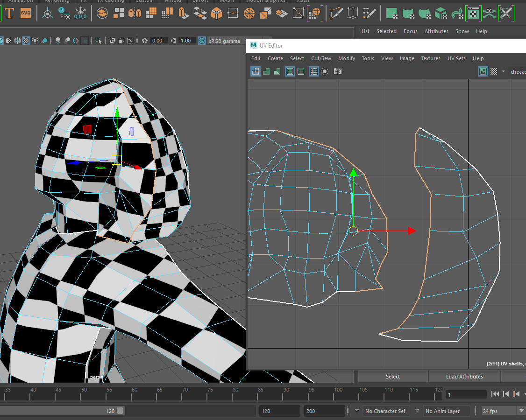526x420 pixels.
Task: Open the checker texture dropdown arrow
Action: tap(503, 71)
